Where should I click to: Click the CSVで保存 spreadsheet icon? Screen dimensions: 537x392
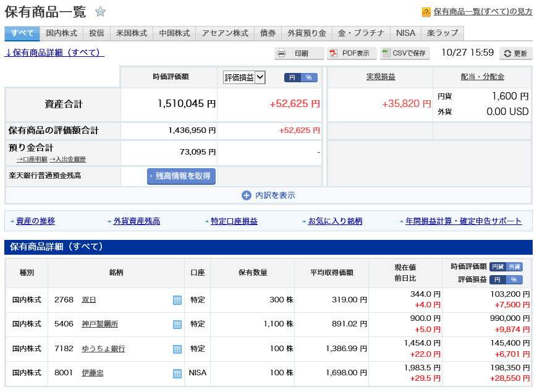coord(386,53)
